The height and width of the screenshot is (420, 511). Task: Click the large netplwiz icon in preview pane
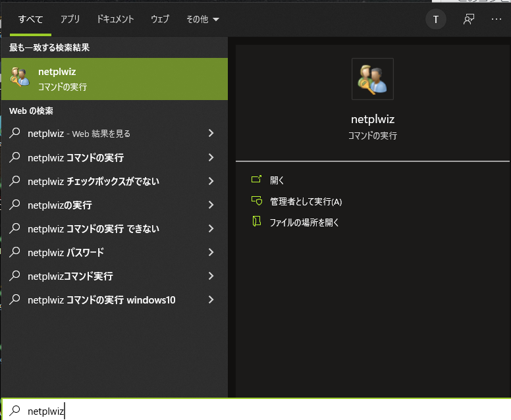372,79
